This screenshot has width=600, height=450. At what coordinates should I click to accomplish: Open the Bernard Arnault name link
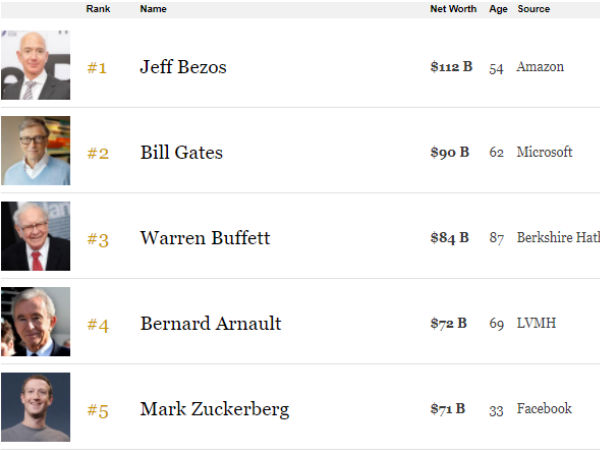tap(210, 324)
